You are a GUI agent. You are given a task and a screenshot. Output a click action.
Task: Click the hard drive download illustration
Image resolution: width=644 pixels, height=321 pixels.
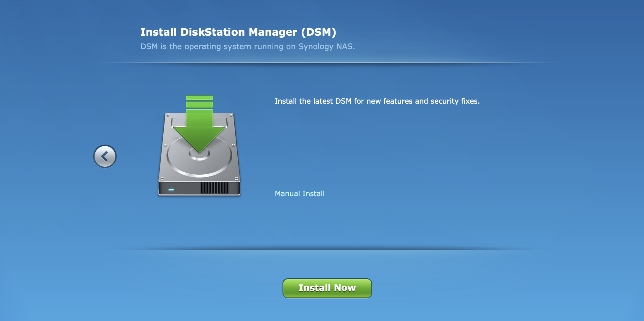point(199,146)
